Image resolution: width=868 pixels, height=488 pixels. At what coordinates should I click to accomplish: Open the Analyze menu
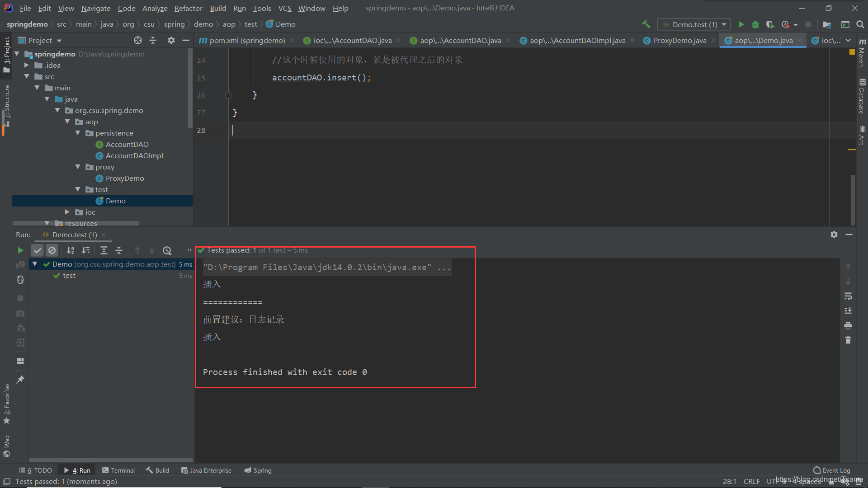click(155, 8)
